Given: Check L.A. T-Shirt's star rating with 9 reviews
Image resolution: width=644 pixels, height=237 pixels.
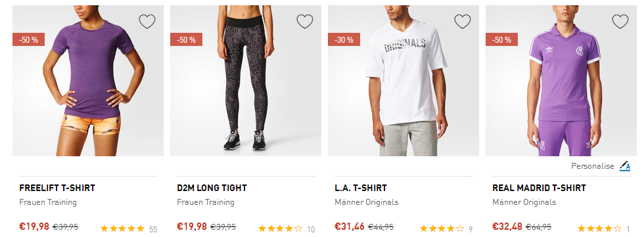Looking at the screenshot, I should click(446, 229).
